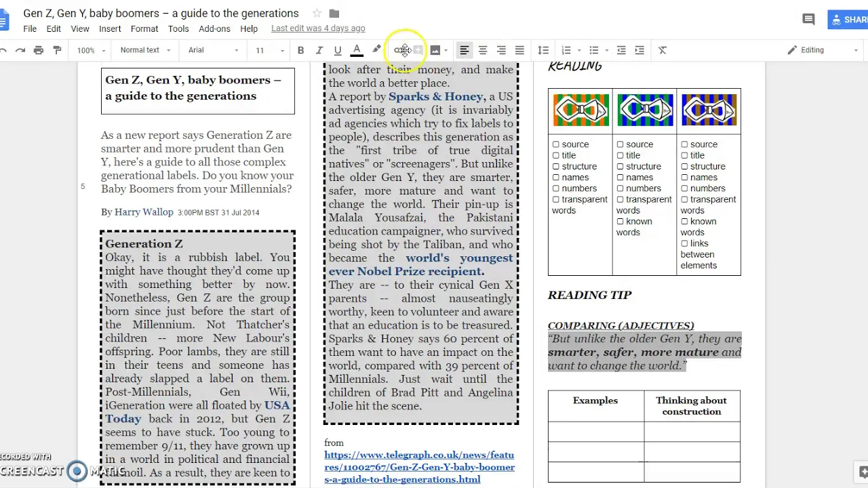Insert a link with the link icon

coord(400,50)
